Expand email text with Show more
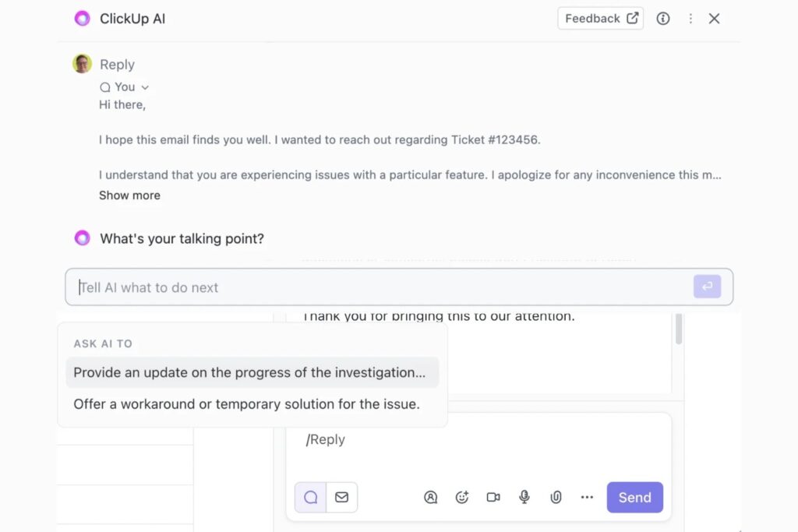The height and width of the screenshot is (532, 798). 129,196
